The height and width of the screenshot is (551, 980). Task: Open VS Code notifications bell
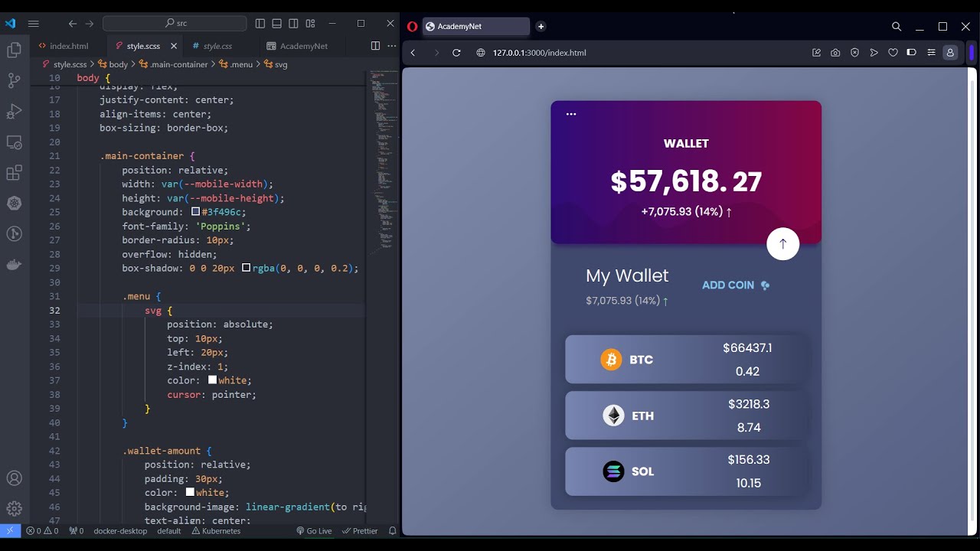[392, 530]
